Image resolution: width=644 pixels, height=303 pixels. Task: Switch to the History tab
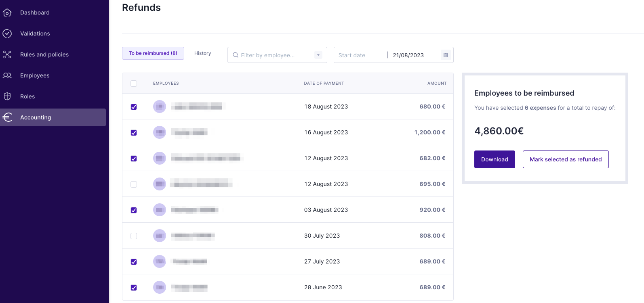[x=202, y=53]
